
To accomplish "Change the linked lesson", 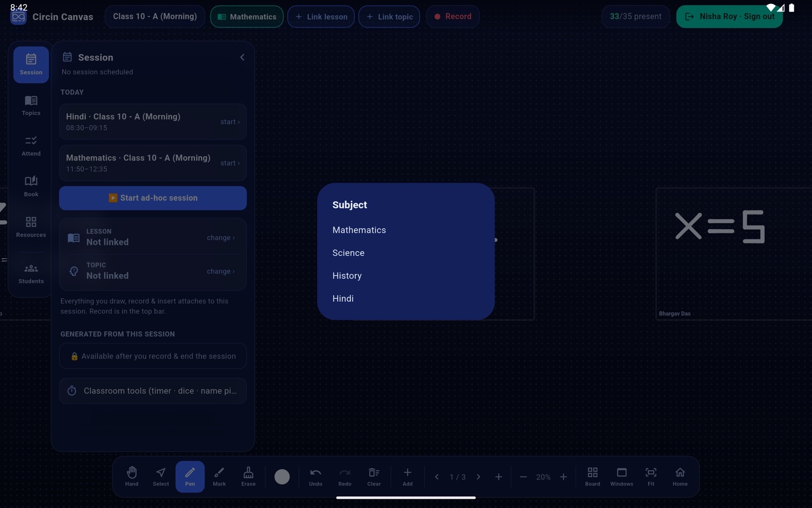I will 220,238.
